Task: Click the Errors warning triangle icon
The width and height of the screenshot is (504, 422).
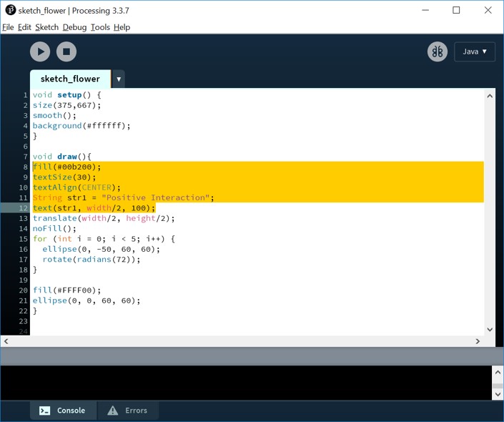Action: (112, 411)
